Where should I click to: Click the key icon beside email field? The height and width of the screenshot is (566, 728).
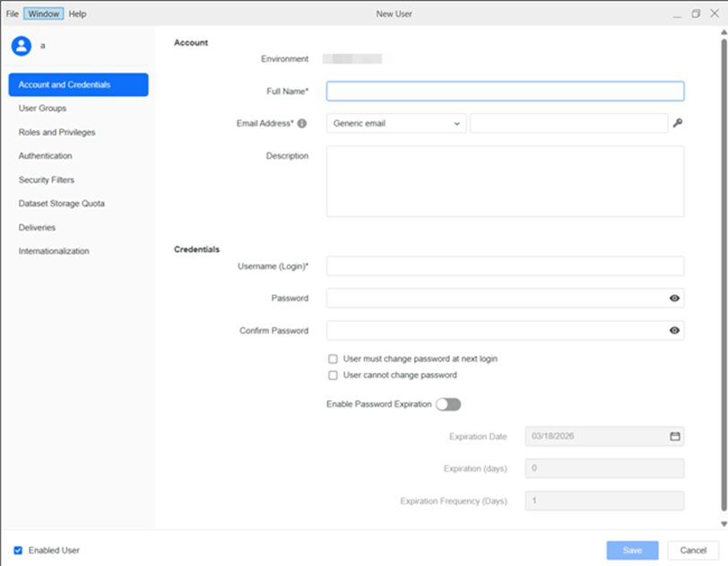point(678,123)
